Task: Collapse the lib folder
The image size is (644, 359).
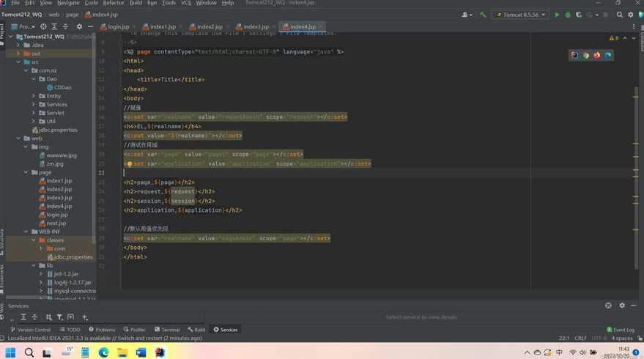Action: [x=34, y=265]
